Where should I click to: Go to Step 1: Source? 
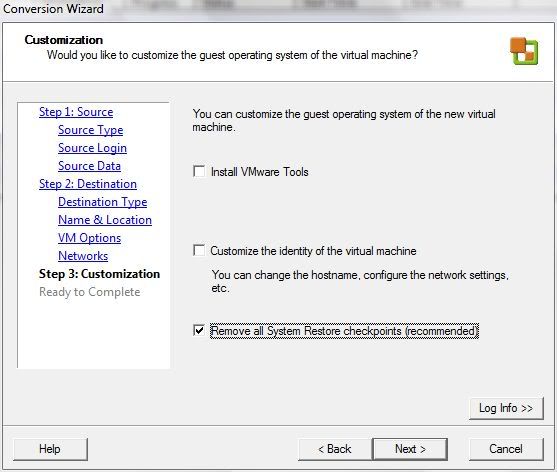point(76,112)
